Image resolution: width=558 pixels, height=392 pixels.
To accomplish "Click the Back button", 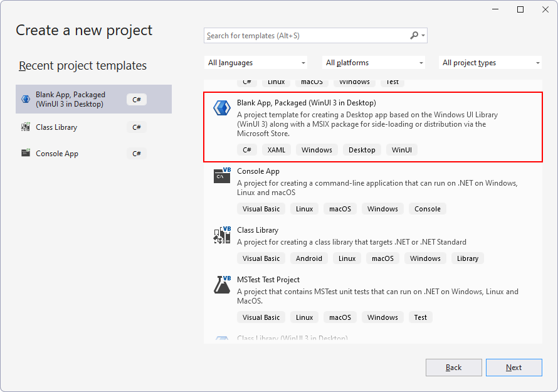I will pyautogui.click(x=453, y=368).
